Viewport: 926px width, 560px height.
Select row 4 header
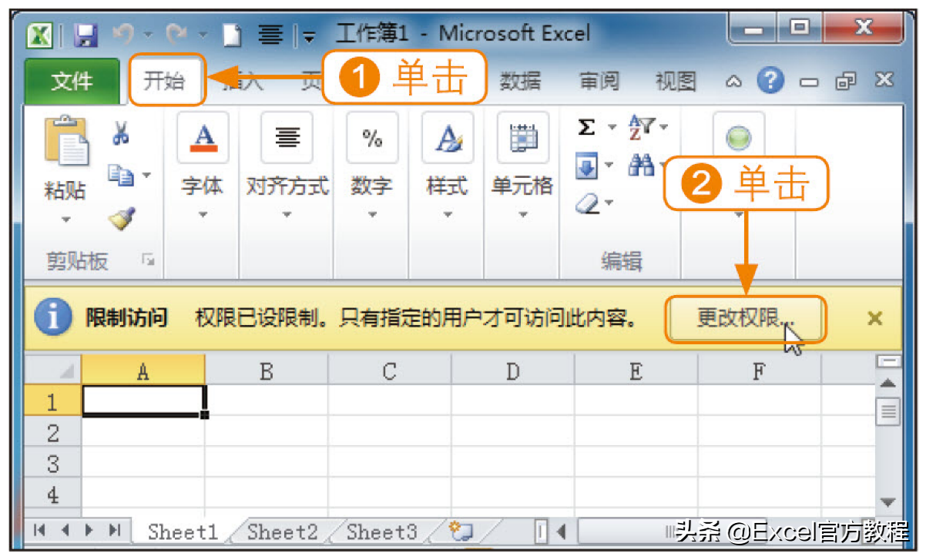coord(53,494)
